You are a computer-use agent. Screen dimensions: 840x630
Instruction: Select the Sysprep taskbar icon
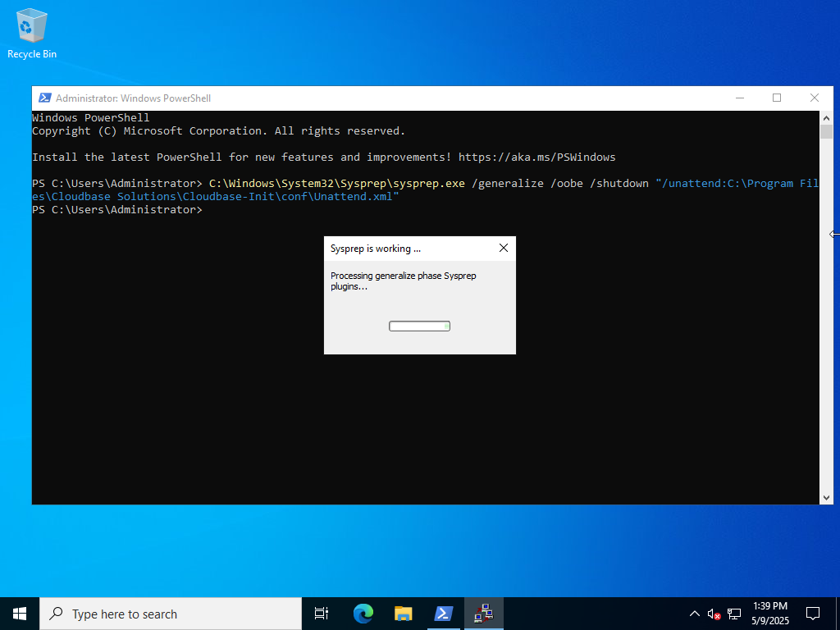point(484,614)
